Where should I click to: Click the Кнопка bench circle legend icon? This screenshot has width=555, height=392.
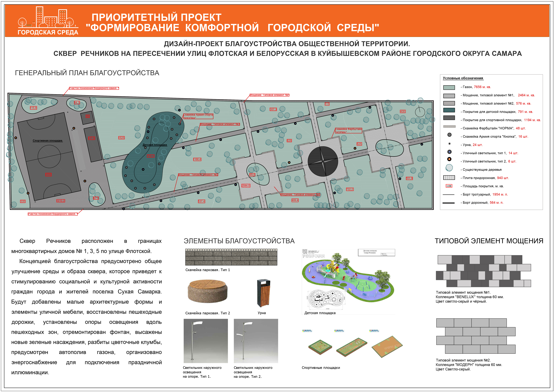[449, 135]
